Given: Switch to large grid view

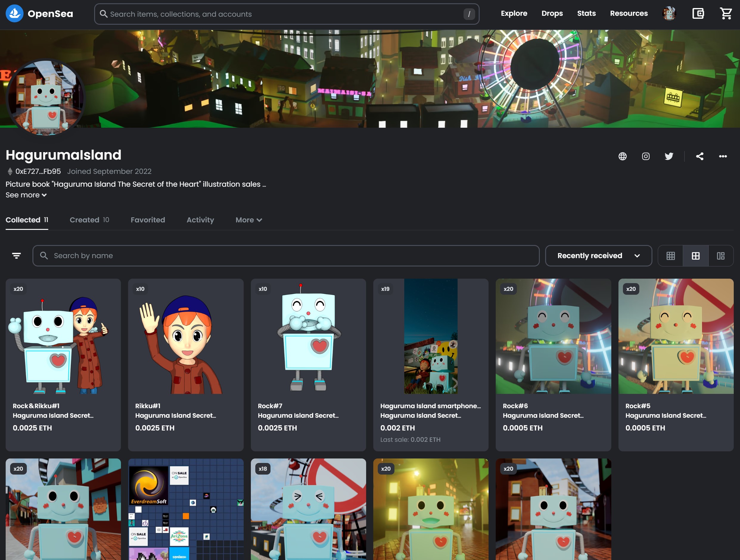Looking at the screenshot, I should point(696,256).
